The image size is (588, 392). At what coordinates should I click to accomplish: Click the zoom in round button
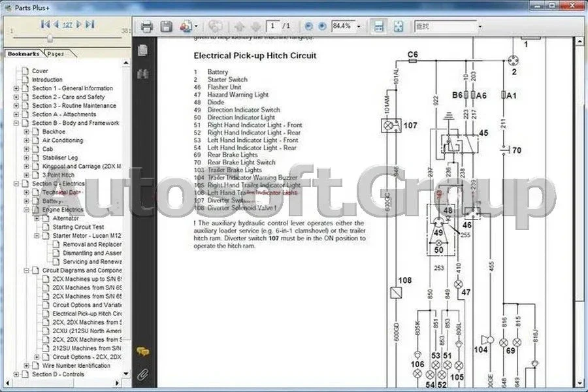tap(322, 26)
